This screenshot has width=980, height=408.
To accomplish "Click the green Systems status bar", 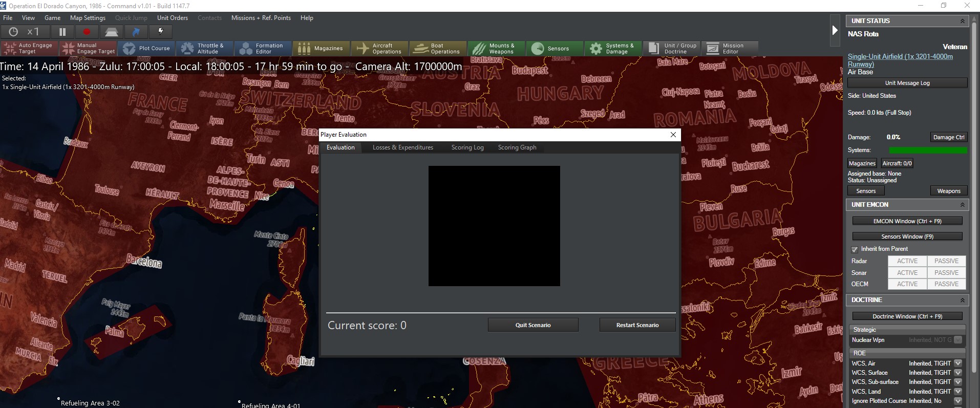I will coord(928,151).
